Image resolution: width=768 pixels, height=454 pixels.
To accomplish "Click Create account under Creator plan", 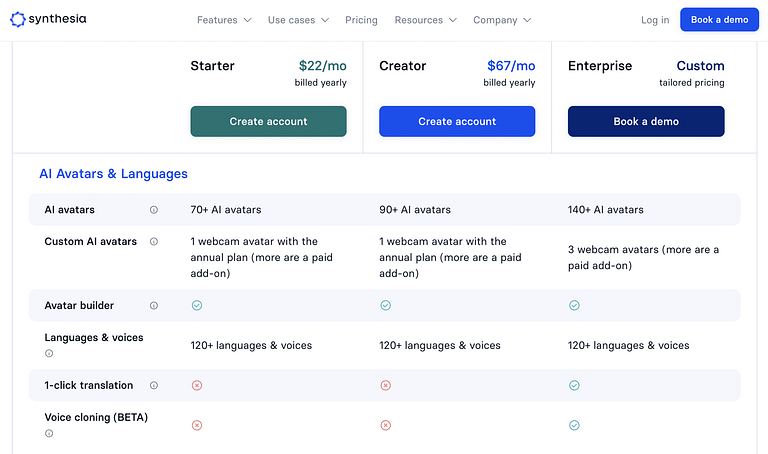I will [457, 121].
